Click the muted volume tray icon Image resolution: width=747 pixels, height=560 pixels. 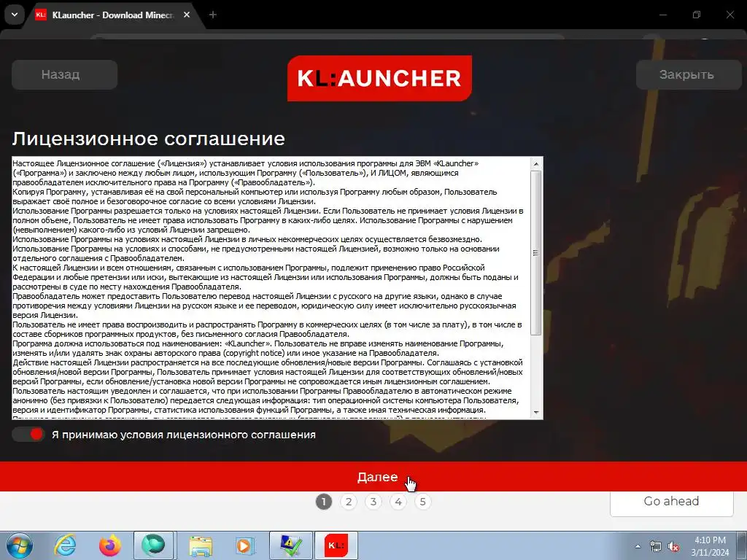click(x=673, y=547)
